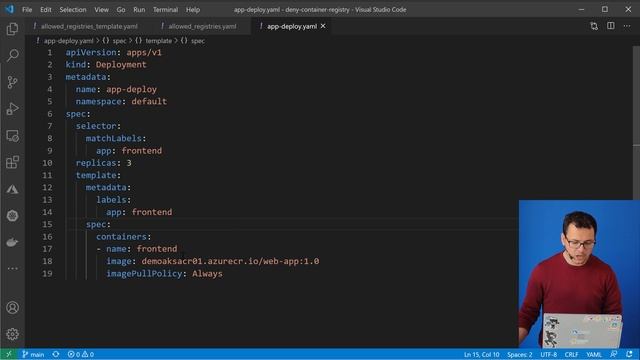Change indentation via Spaces: 2
This screenshot has width=640, height=360.
(520, 354)
